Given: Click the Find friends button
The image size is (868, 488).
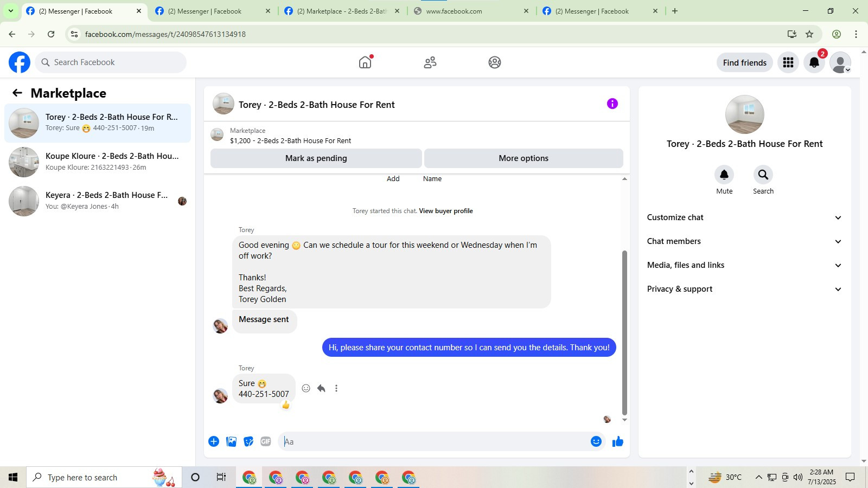Looking at the screenshot, I should click(x=744, y=62).
